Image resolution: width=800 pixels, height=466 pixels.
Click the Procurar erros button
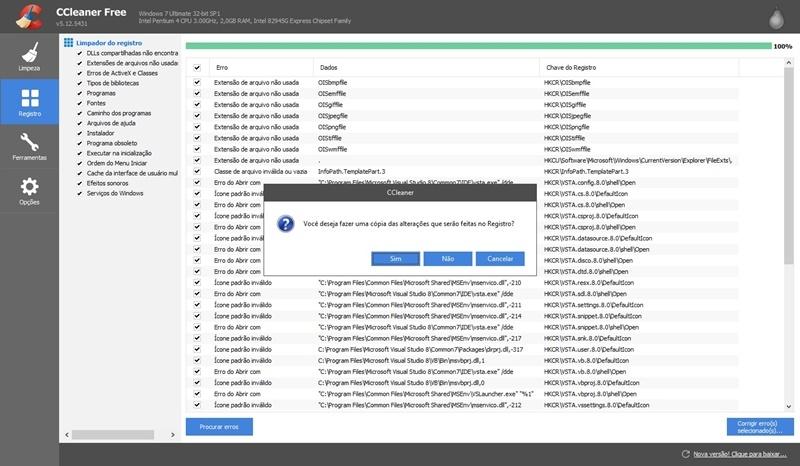coord(219,427)
